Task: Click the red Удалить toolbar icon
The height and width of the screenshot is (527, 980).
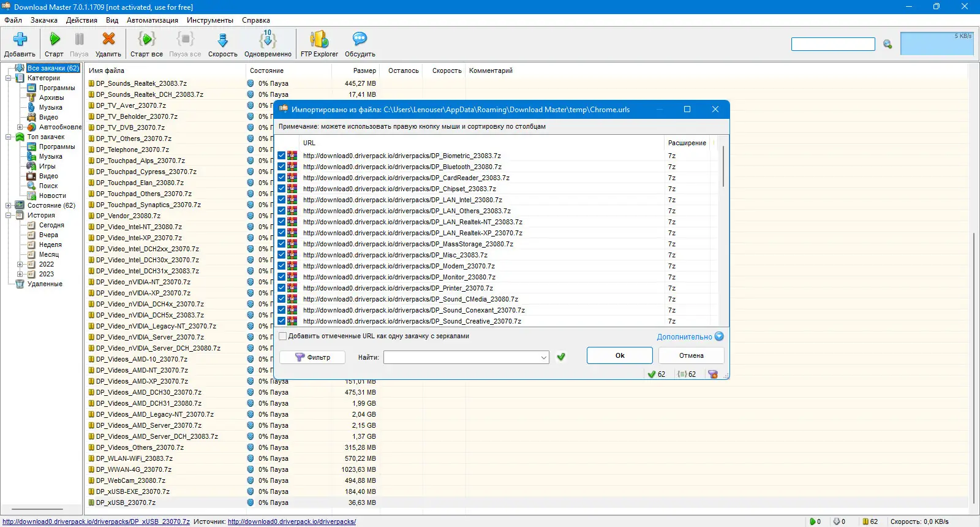Action: (108, 40)
